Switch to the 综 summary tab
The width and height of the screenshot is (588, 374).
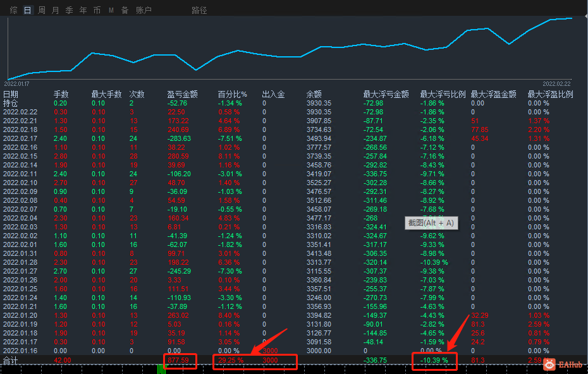pos(14,10)
